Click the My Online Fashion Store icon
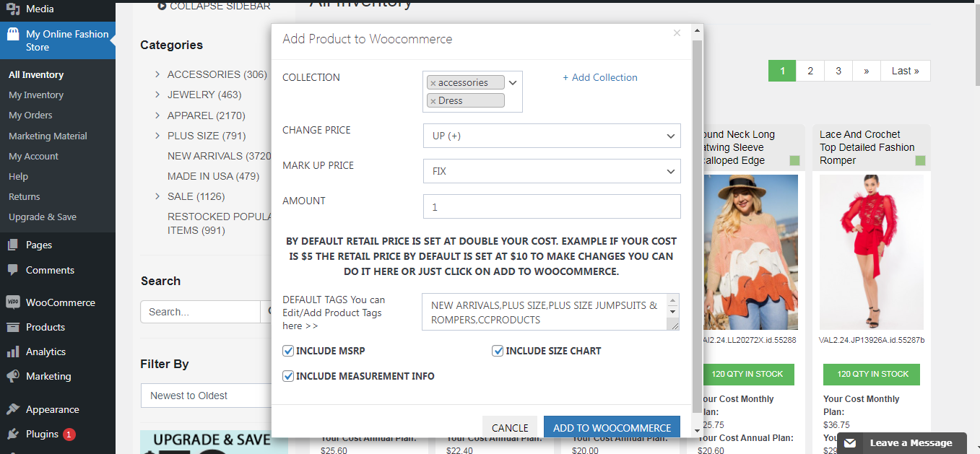 (12, 35)
